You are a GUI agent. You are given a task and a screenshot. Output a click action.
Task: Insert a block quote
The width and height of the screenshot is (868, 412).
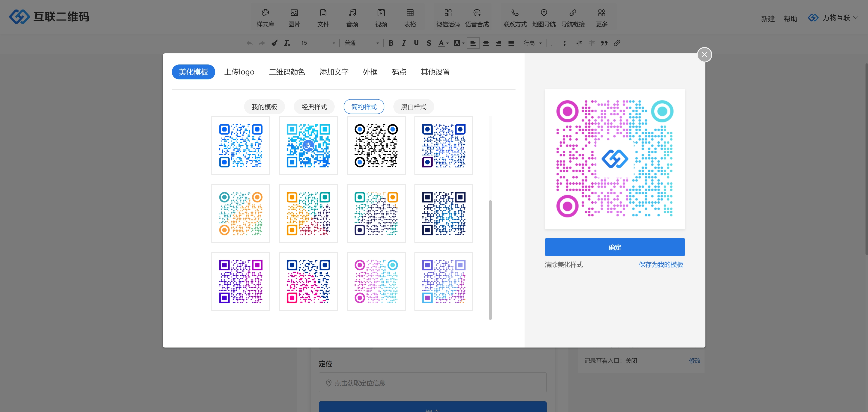(604, 43)
